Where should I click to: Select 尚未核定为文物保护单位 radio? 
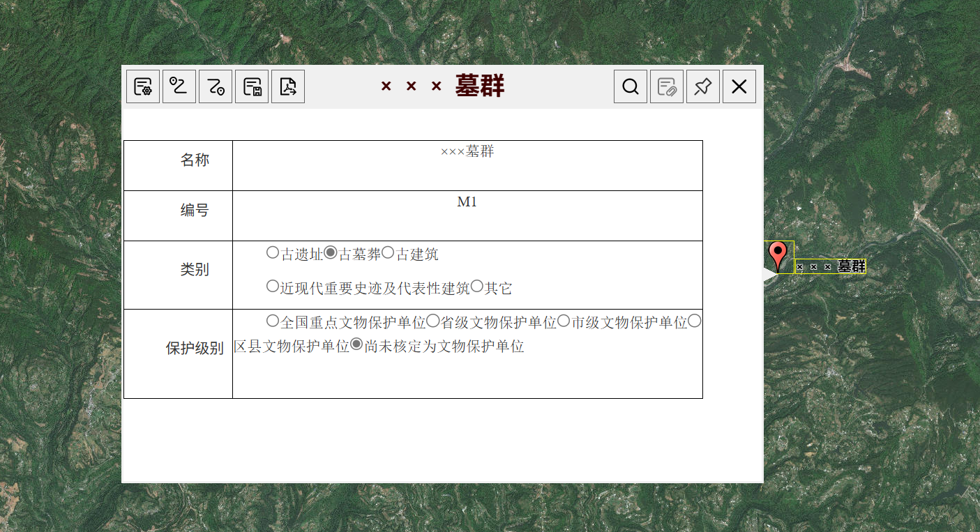[x=356, y=344]
